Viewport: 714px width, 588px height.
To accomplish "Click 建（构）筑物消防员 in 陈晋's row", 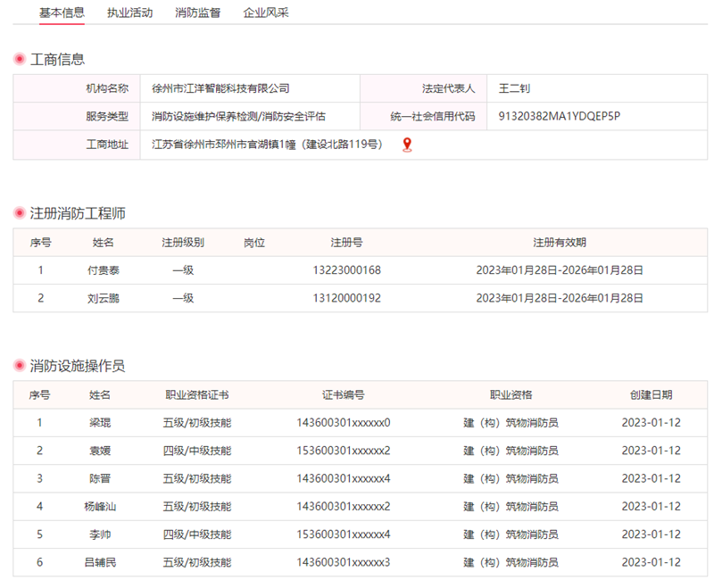I will pyautogui.click(x=511, y=479).
